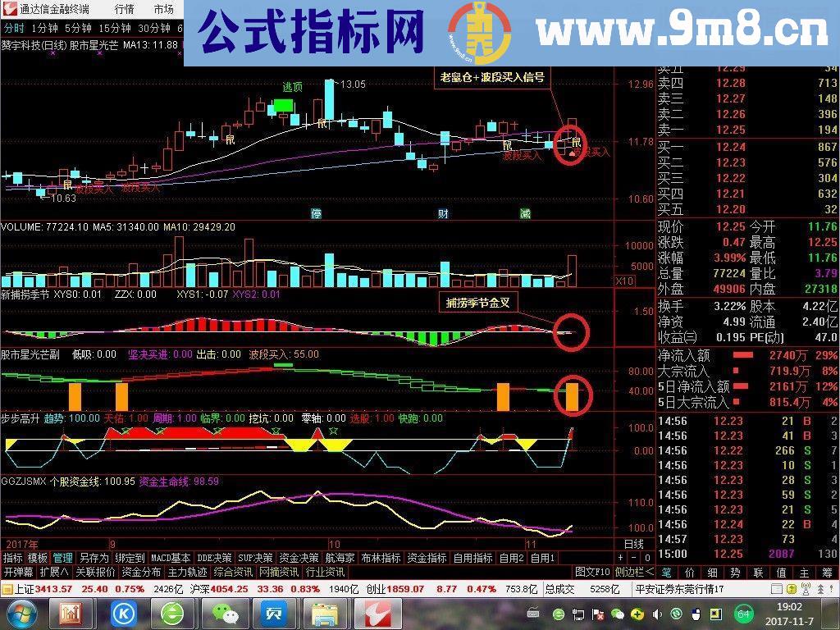Image resolution: width=840 pixels, height=630 pixels.
Task: Open the 另存为 save-as option
Action: coord(93,558)
